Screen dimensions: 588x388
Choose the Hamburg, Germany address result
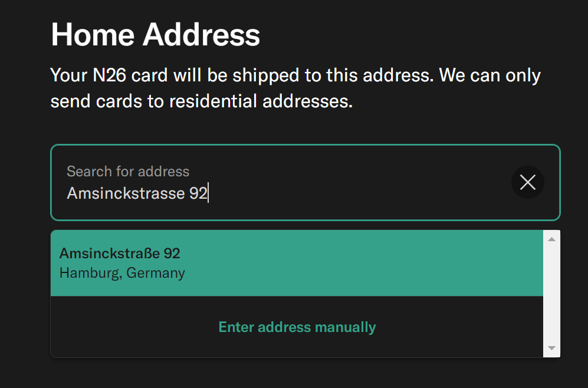point(122,274)
